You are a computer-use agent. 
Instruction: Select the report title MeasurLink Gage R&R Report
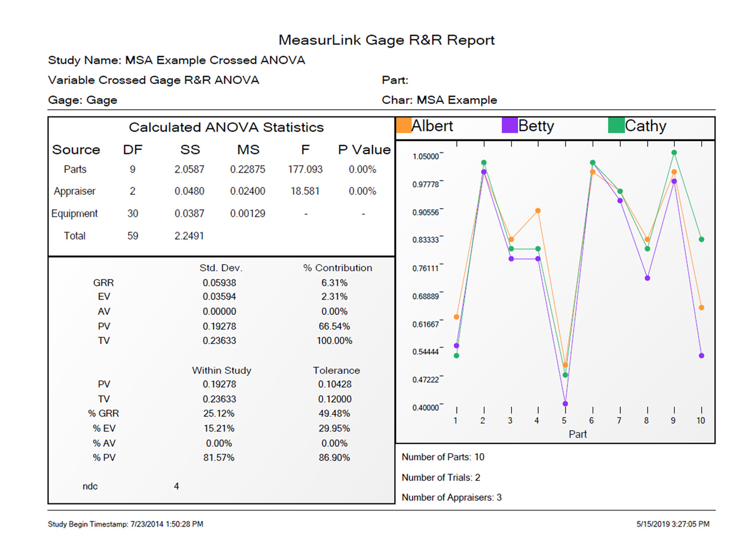(387, 40)
